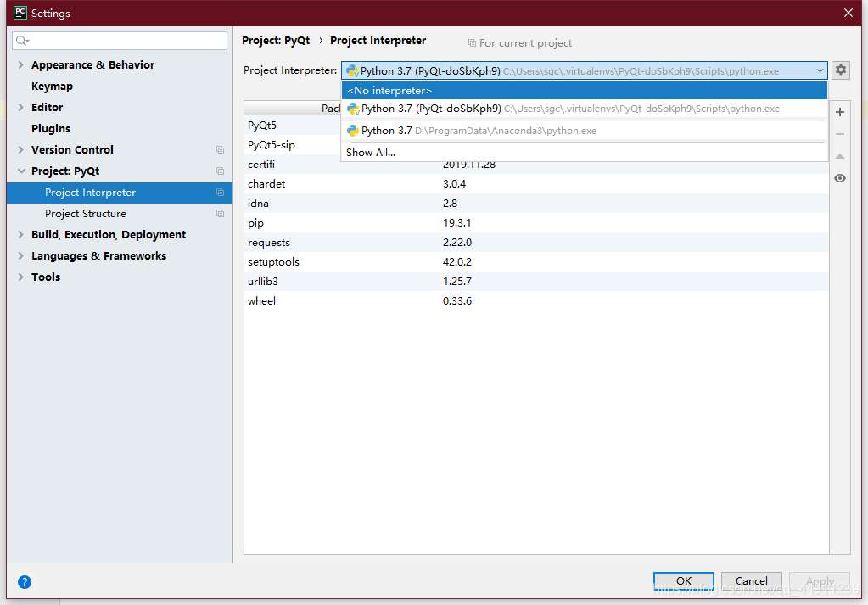Remove package with the minus icon
The height and width of the screenshot is (605, 868).
(840, 135)
